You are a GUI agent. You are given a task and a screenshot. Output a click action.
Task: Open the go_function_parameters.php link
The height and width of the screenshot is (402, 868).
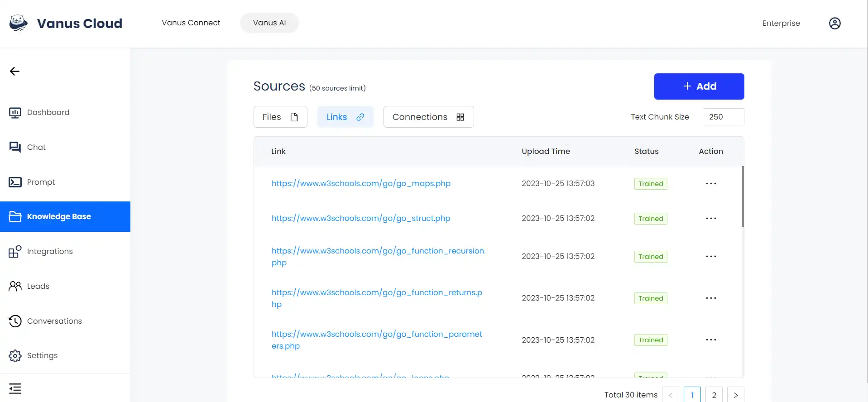coord(377,340)
